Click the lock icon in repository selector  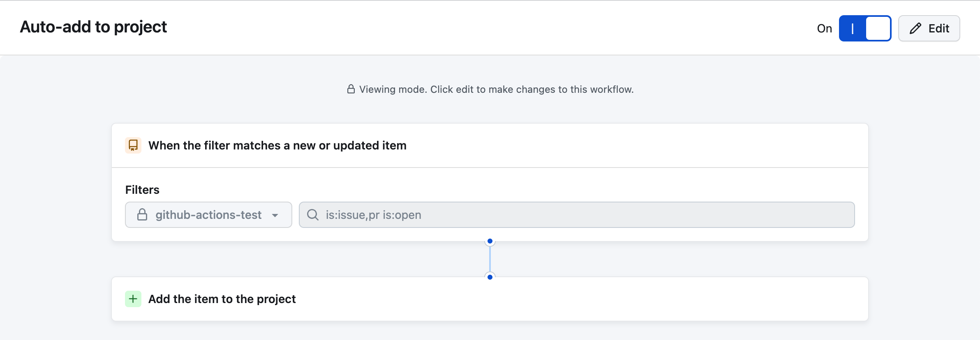click(142, 215)
